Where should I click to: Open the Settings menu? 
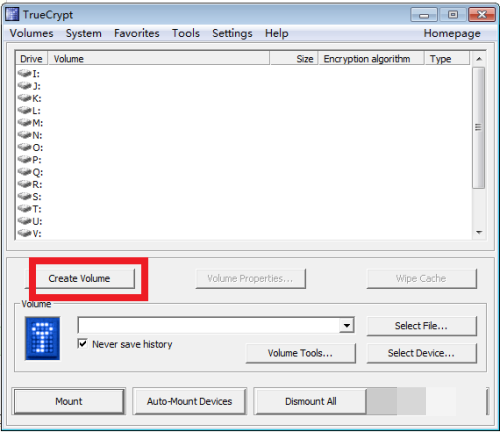click(232, 33)
